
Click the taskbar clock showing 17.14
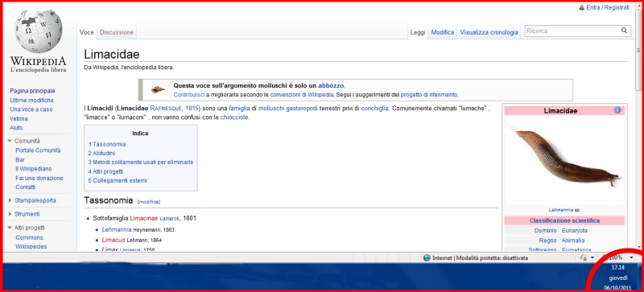(617, 267)
